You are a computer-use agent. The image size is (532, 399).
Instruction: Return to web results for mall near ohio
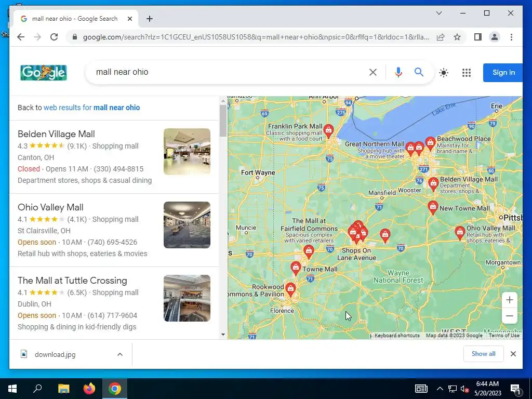click(91, 108)
